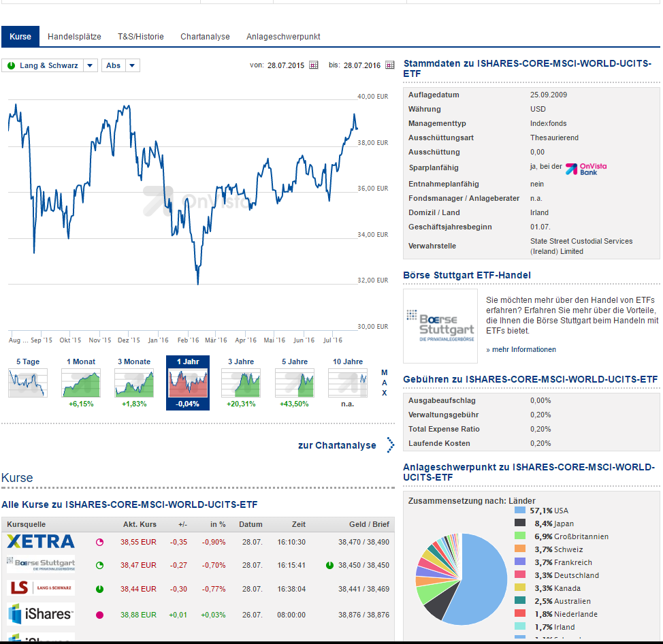Image resolution: width=663 pixels, height=644 pixels.
Task: Click the green status icon beside Stuttgart's Geld/Brief
Action: tap(329, 565)
